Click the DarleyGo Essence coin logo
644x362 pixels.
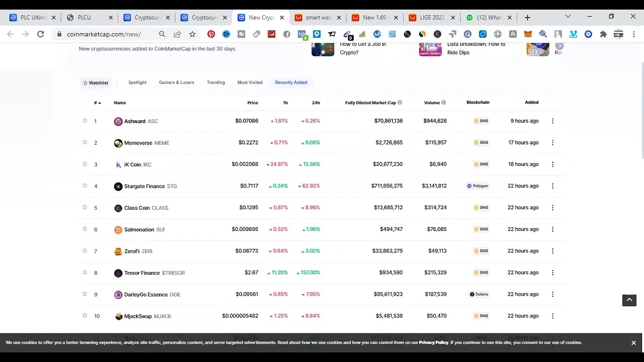coord(118,295)
